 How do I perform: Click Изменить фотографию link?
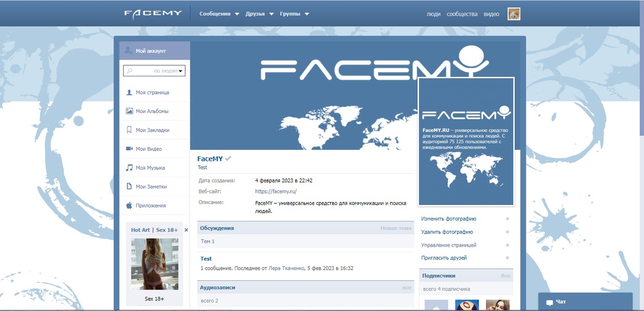pyautogui.click(x=448, y=219)
